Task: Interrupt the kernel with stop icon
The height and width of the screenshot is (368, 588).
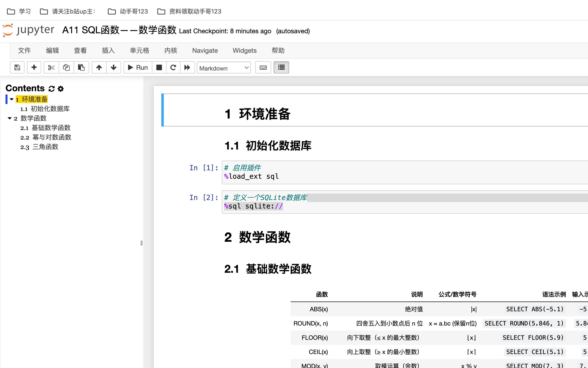Action: (x=159, y=67)
